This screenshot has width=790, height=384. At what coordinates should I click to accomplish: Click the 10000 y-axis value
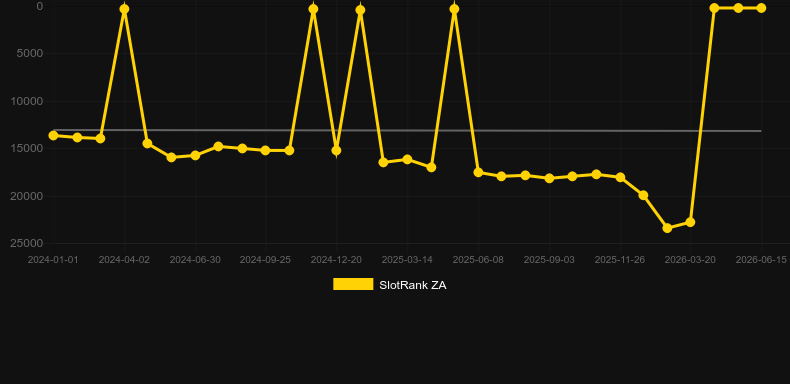coord(27,101)
